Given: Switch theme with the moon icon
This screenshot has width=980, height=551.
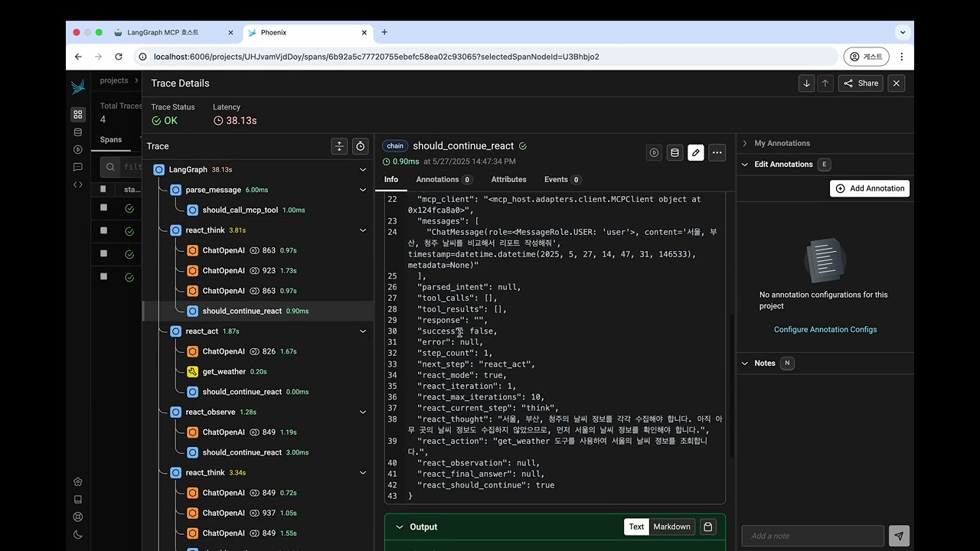Looking at the screenshot, I should [78, 535].
